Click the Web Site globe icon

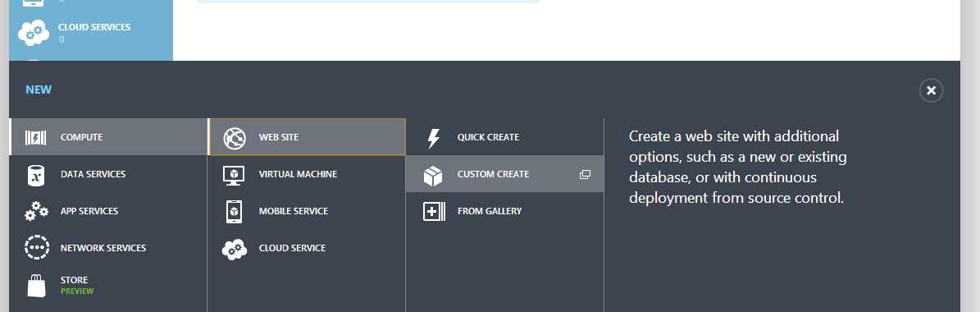(235, 138)
